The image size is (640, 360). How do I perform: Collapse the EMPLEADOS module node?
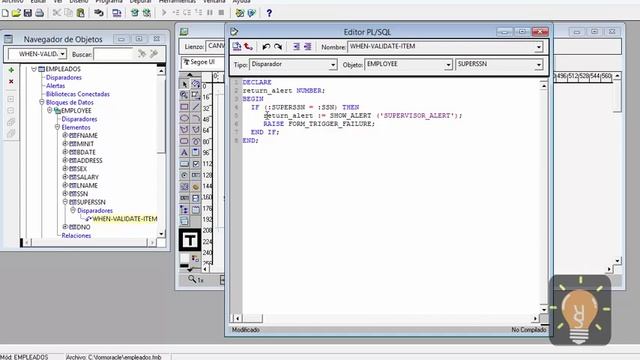click(34, 69)
